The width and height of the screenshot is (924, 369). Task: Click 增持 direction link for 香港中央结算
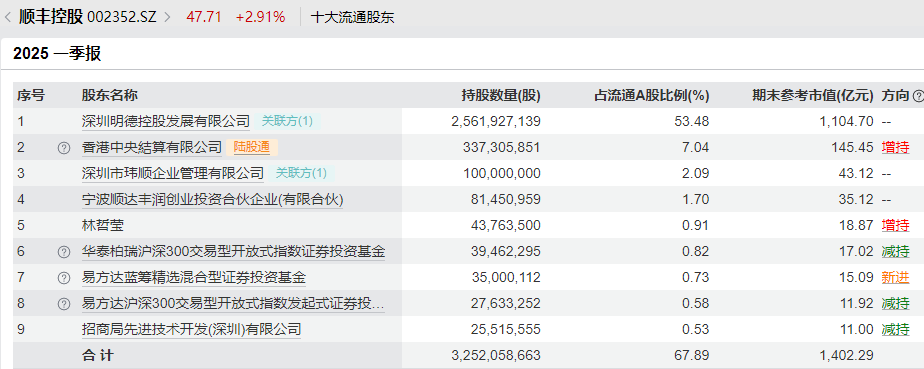pos(895,147)
